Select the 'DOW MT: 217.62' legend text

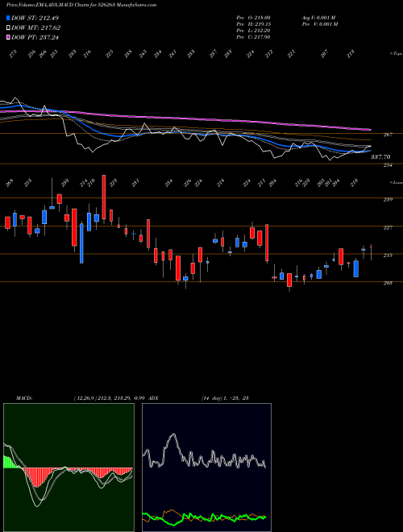click(x=36, y=28)
